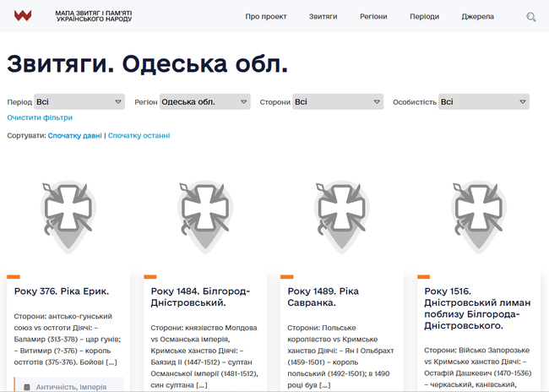
Task: Open the search magnifier icon
Action: [x=530, y=17]
